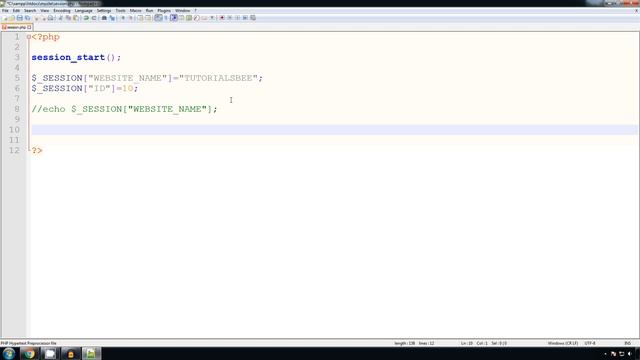The width and height of the screenshot is (640, 360).
Task: Toggle the Indent Guide toolbar button
Action: (x=174, y=18)
